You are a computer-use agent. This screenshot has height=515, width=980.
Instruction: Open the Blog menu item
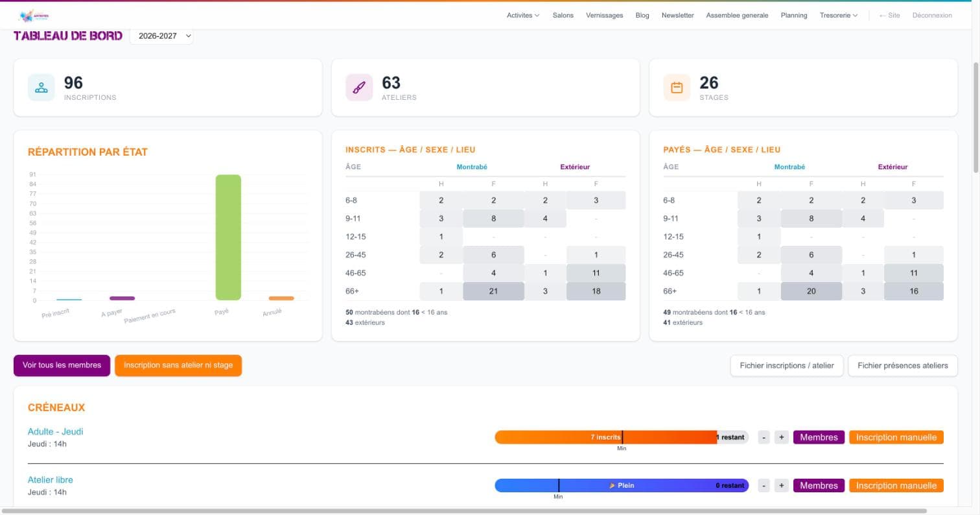click(x=642, y=16)
